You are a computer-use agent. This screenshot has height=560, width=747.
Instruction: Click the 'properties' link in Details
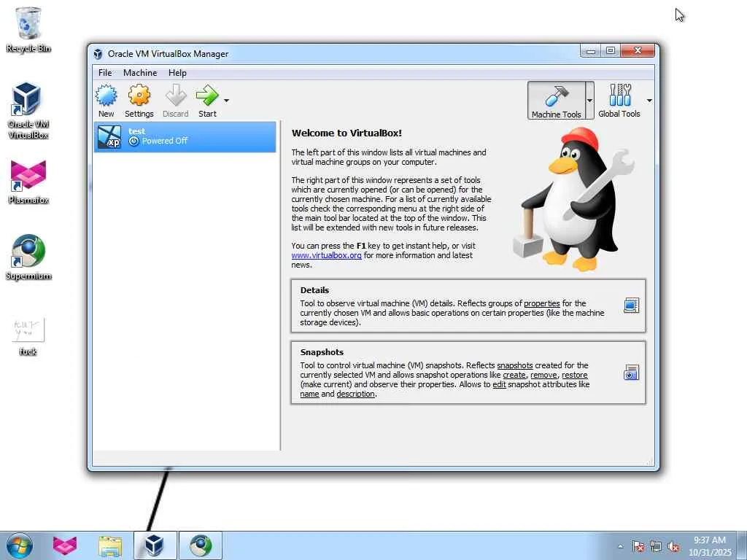coord(542,303)
